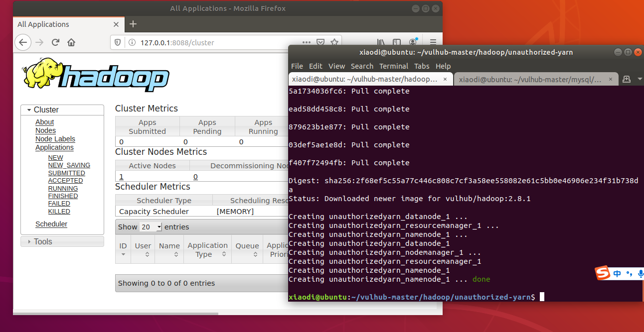Open the Applications link in the sidebar
644x332 pixels.
tap(54, 147)
